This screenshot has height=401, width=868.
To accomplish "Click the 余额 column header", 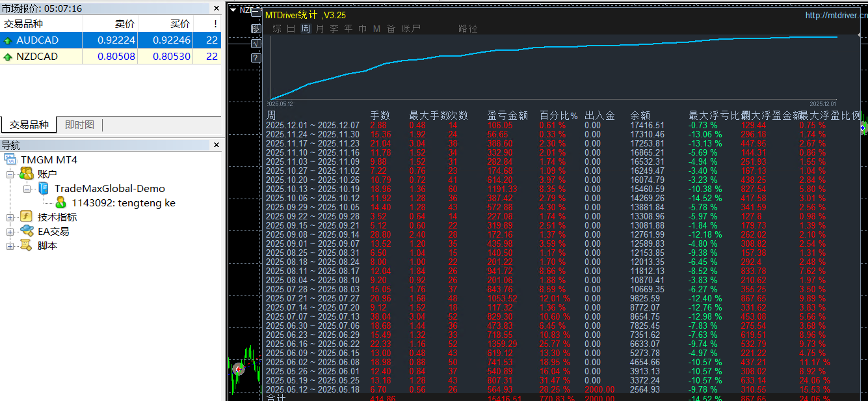I will 640,115.
